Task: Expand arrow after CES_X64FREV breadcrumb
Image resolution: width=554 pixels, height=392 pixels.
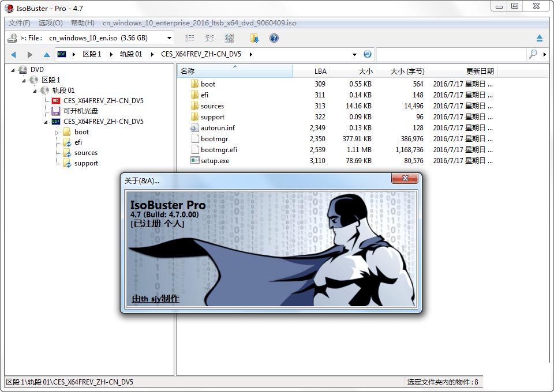Action: [x=251, y=54]
